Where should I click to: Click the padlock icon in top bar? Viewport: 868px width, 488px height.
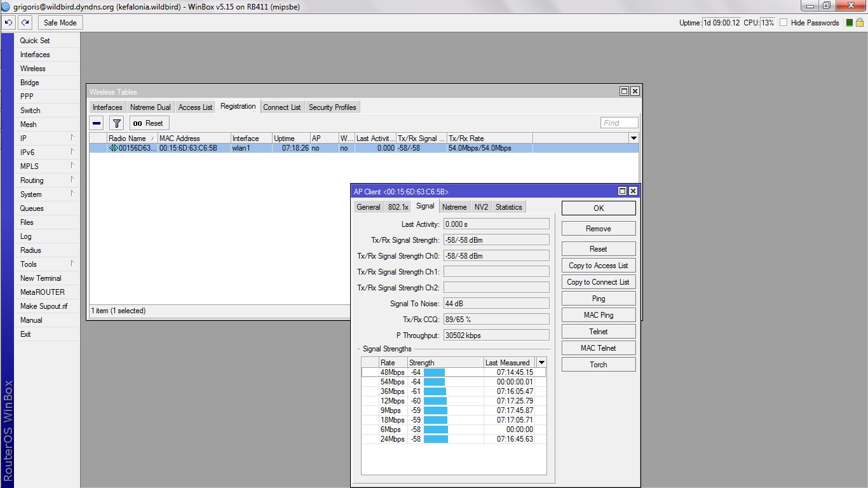click(x=859, y=23)
